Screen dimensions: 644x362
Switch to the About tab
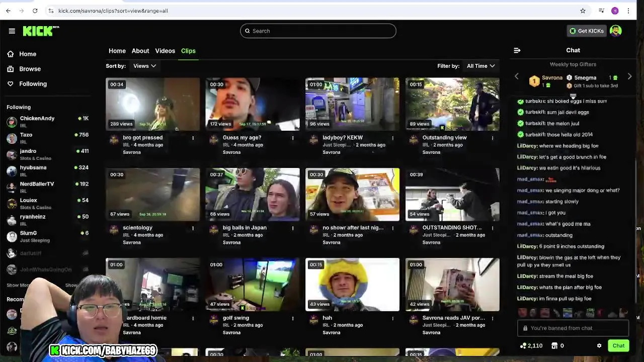[140, 51]
